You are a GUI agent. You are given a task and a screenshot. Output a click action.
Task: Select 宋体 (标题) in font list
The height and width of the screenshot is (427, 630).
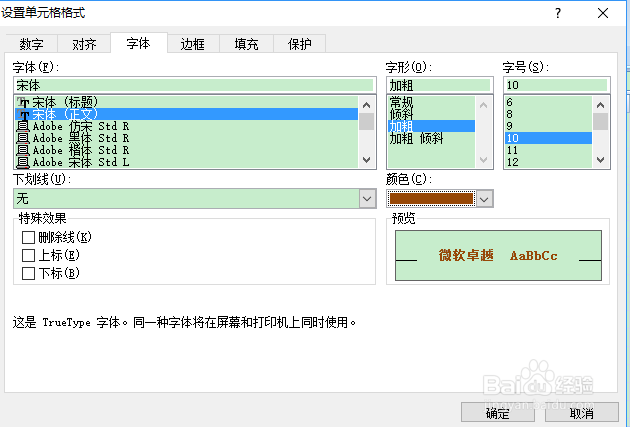pyautogui.click(x=186, y=102)
